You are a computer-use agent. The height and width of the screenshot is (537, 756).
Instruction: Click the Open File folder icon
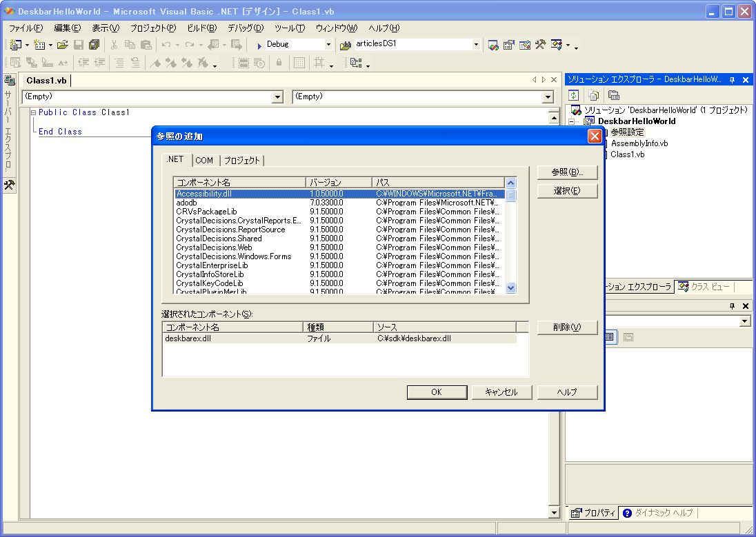[x=63, y=45]
